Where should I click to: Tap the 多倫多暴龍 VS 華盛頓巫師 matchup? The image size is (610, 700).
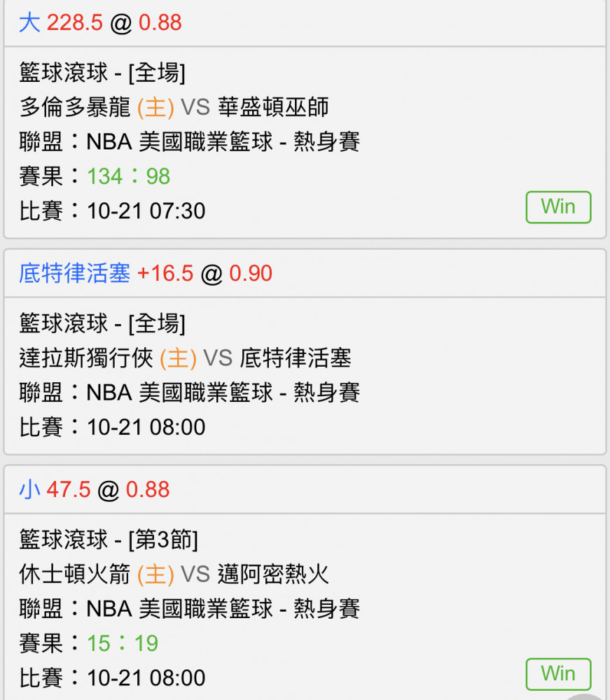pyautogui.click(x=174, y=107)
